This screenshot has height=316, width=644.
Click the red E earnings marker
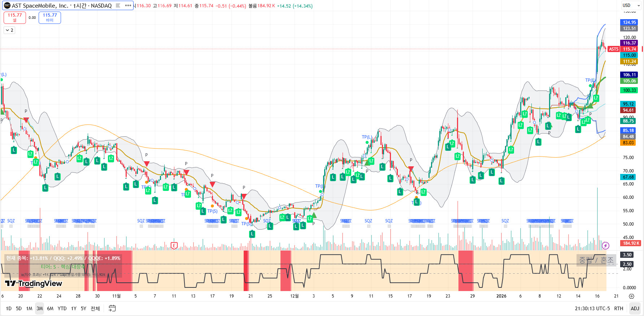point(174,246)
